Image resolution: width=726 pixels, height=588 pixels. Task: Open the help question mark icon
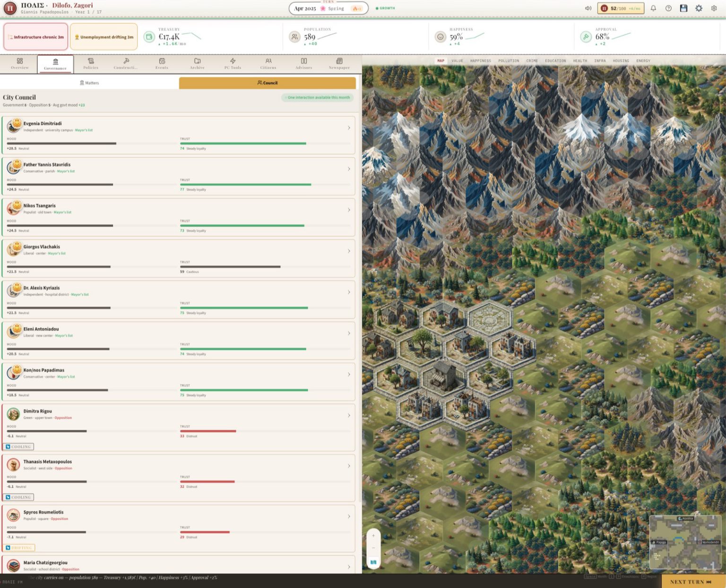668,8
